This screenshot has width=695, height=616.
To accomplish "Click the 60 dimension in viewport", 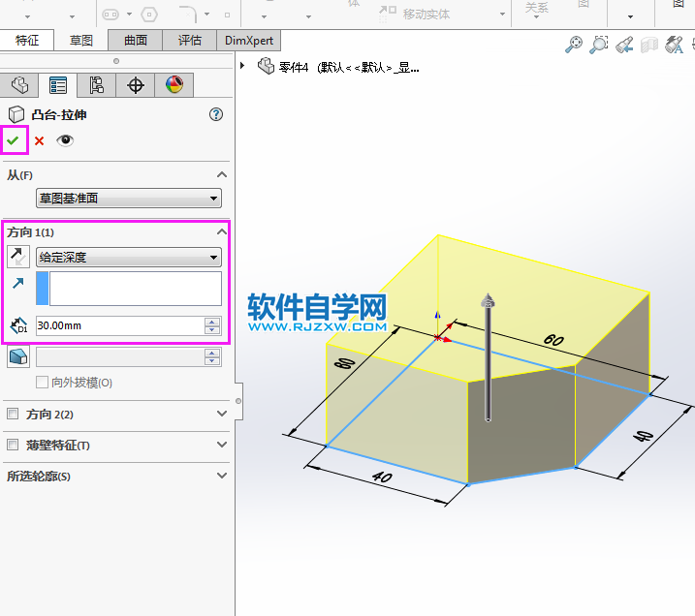I will click(x=553, y=340).
